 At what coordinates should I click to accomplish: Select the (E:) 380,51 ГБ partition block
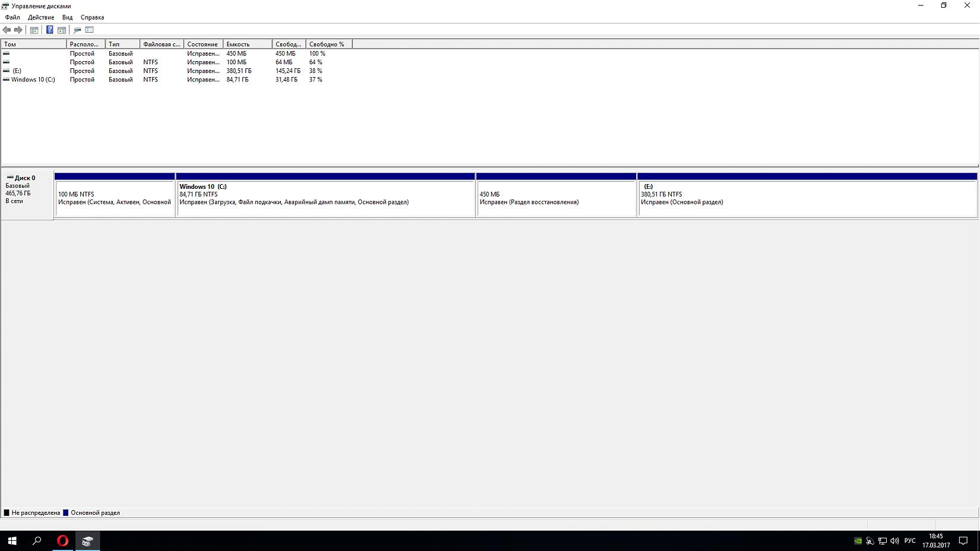pyautogui.click(x=807, y=195)
